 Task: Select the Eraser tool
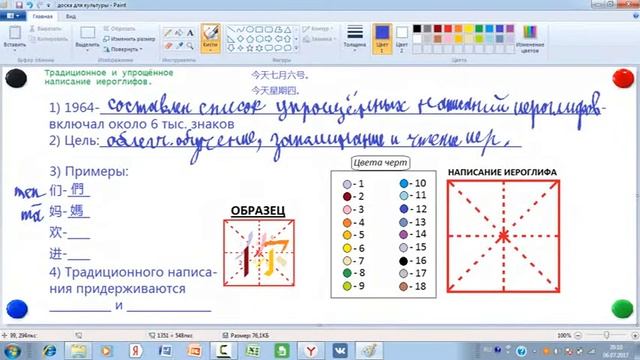point(168,46)
